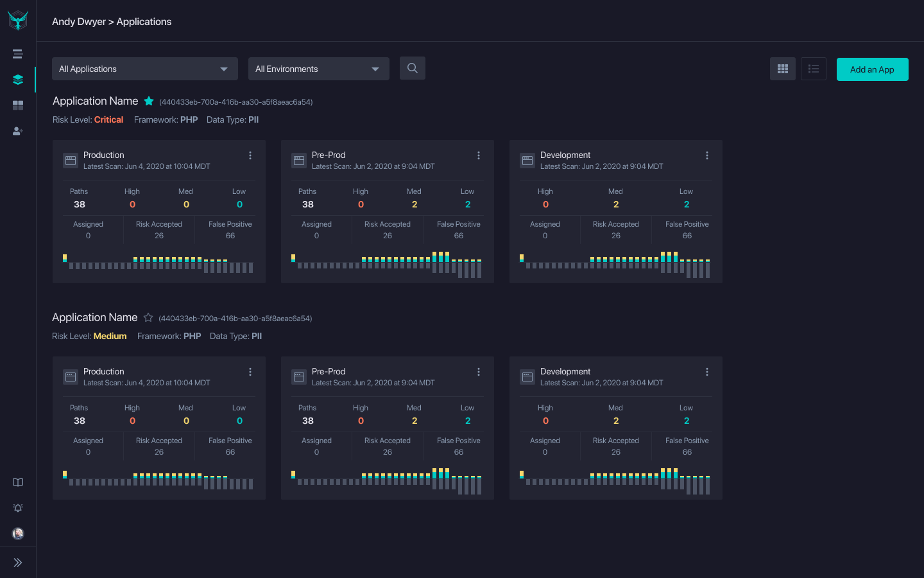Open the dashboard tiles icon in sidebar
This screenshot has width=924, height=578.
(x=18, y=105)
